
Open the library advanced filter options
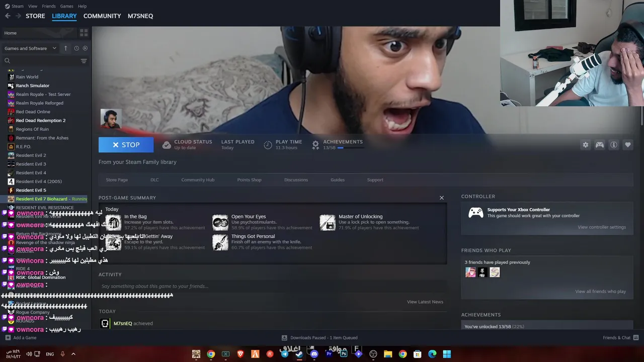pyautogui.click(x=84, y=61)
